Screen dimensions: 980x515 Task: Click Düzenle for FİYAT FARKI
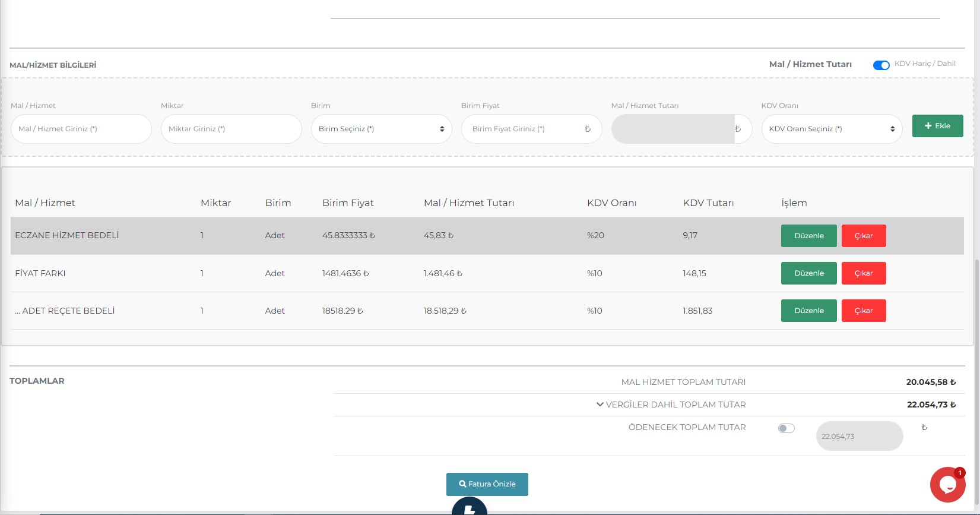(808, 273)
